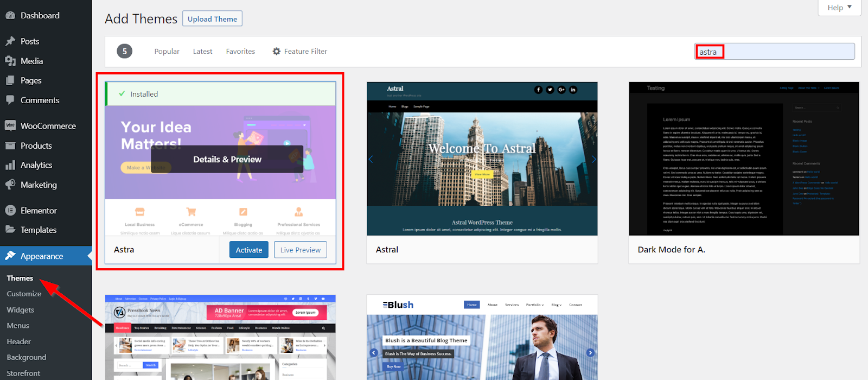
Task: Click previous slide arrow in Blush preview
Action: coord(374,353)
